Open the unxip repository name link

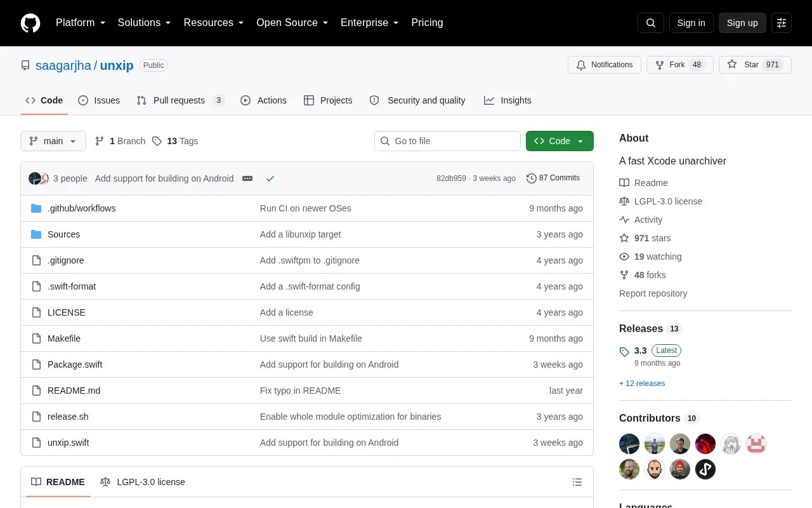click(117, 65)
